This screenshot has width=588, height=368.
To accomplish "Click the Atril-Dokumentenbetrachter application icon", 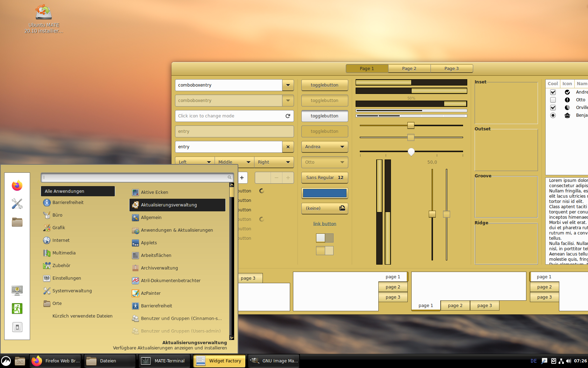I will pyautogui.click(x=135, y=280).
